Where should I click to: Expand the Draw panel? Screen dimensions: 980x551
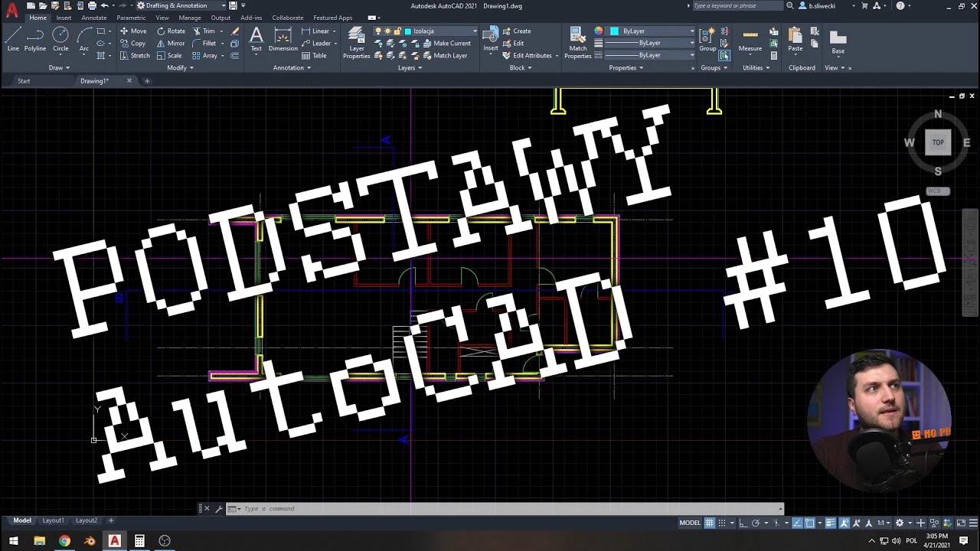click(x=59, y=67)
